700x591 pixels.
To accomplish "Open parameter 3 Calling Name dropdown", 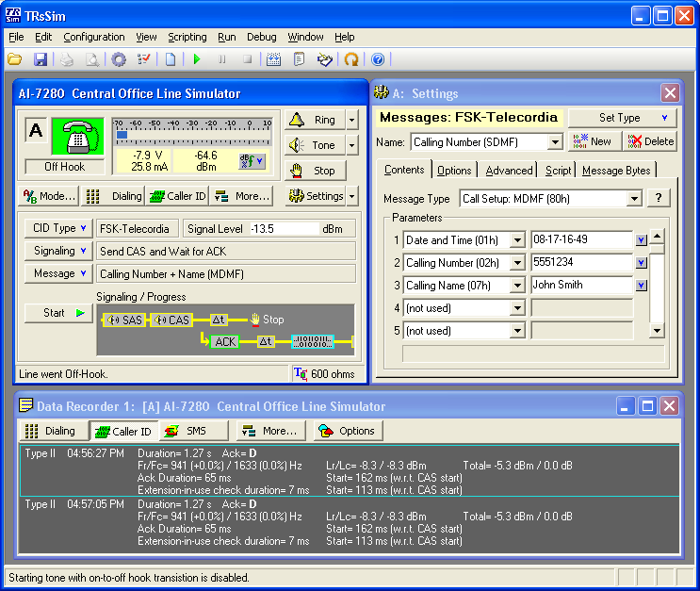I will pyautogui.click(x=517, y=285).
